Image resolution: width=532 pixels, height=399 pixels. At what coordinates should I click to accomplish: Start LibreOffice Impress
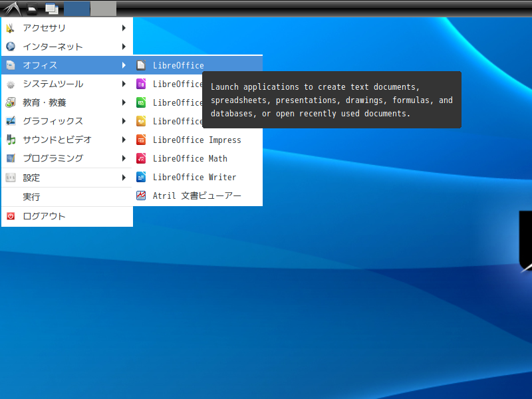(x=196, y=140)
